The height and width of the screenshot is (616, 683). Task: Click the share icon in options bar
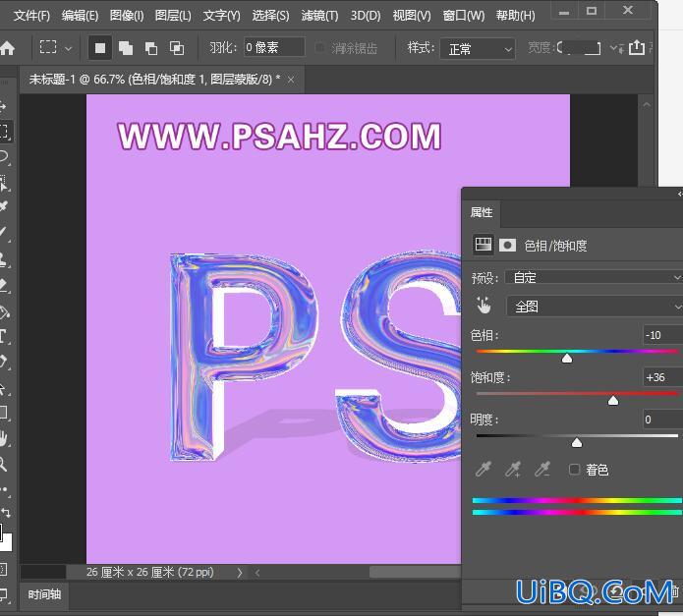click(x=637, y=47)
